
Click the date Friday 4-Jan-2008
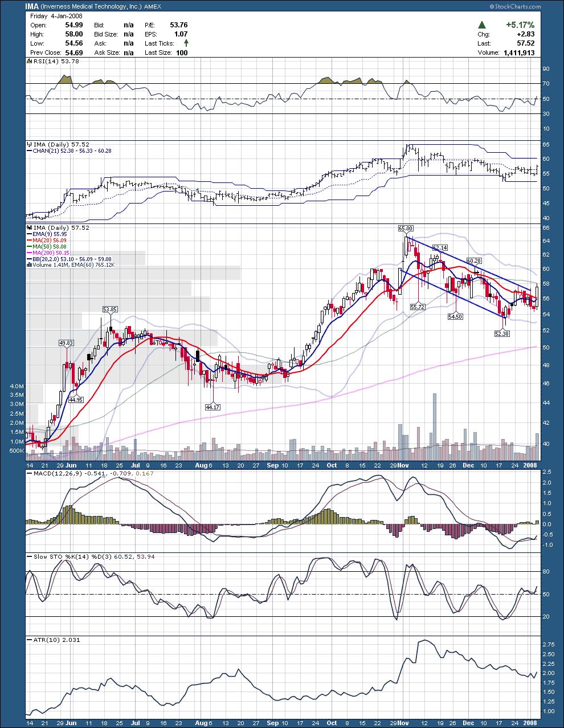56,17
